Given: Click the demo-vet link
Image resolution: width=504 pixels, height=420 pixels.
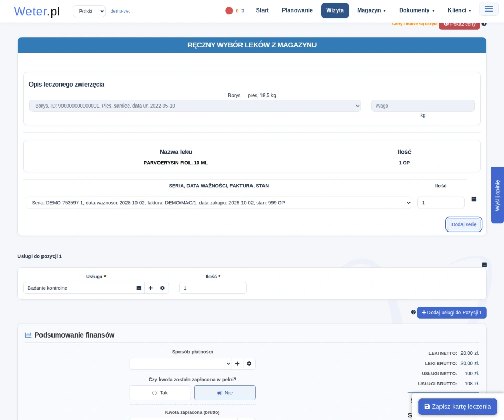Looking at the screenshot, I should [x=120, y=11].
